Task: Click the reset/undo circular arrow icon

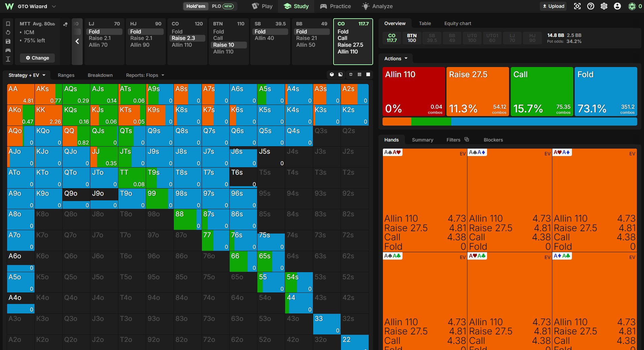Action: 8,32
